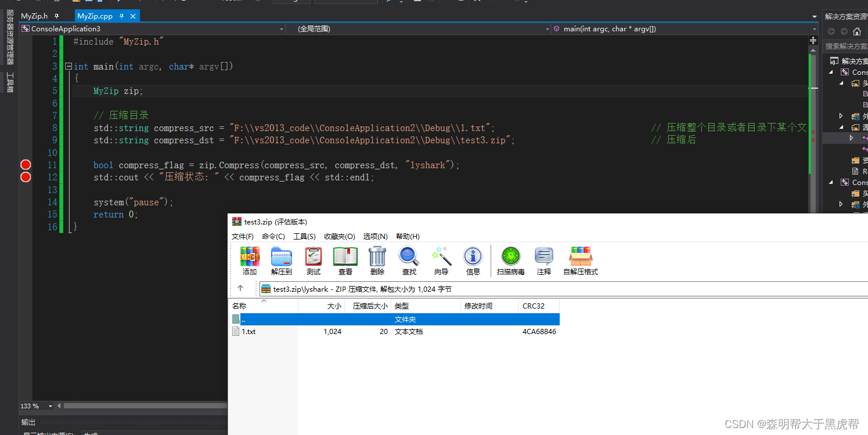
Task: Sort WinRAR list by 名称 column
Action: pyautogui.click(x=264, y=306)
